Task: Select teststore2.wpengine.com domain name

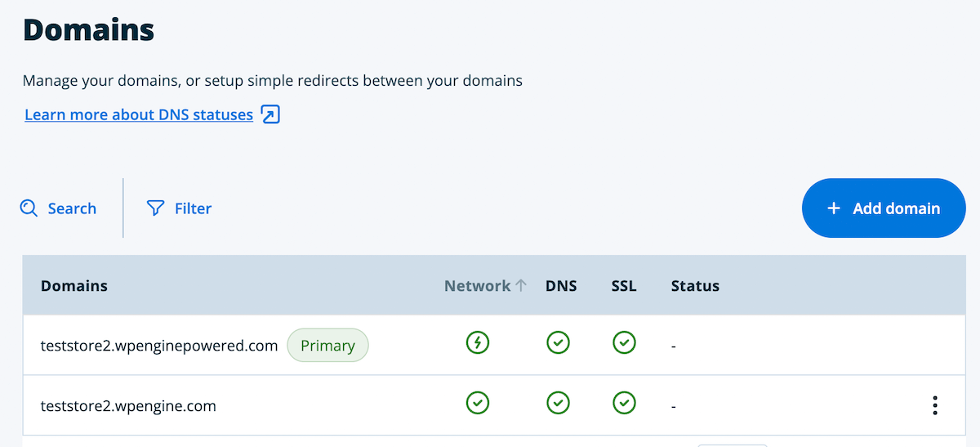Action: coord(128,405)
